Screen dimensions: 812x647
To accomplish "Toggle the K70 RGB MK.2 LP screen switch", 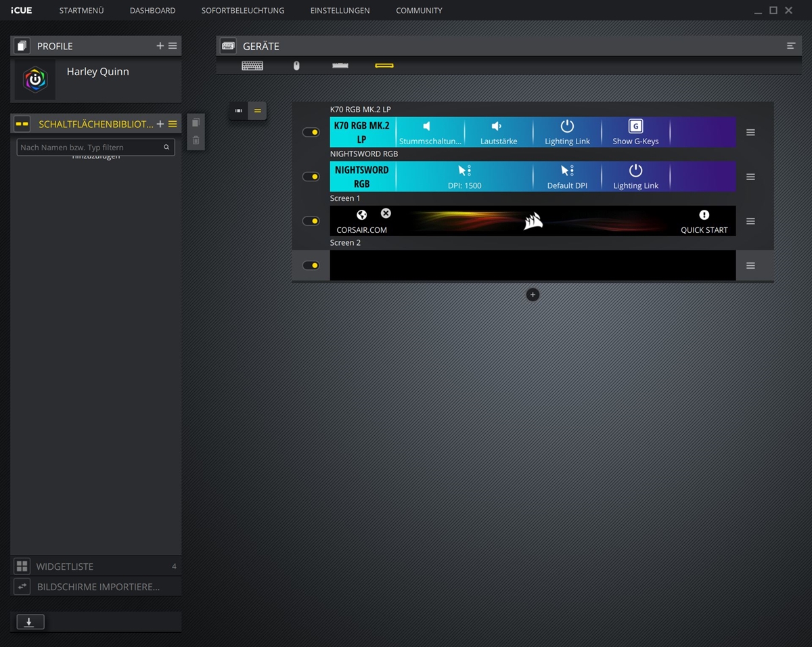I will [311, 132].
